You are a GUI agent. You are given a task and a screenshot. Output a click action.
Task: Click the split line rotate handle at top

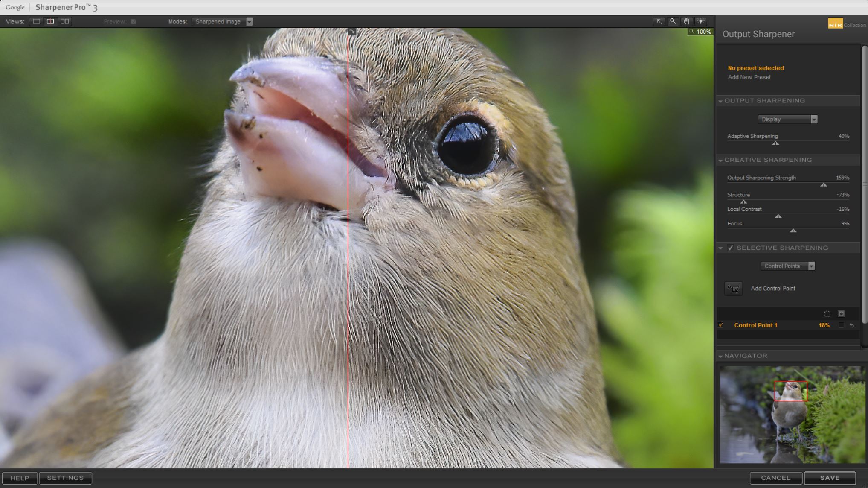pyautogui.click(x=351, y=32)
